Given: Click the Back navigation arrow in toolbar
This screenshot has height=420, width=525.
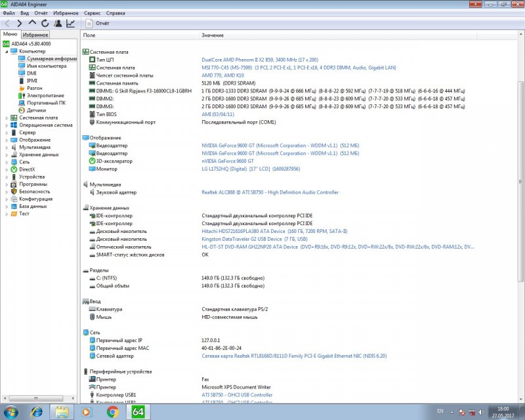Looking at the screenshot, I should [x=7, y=23].
